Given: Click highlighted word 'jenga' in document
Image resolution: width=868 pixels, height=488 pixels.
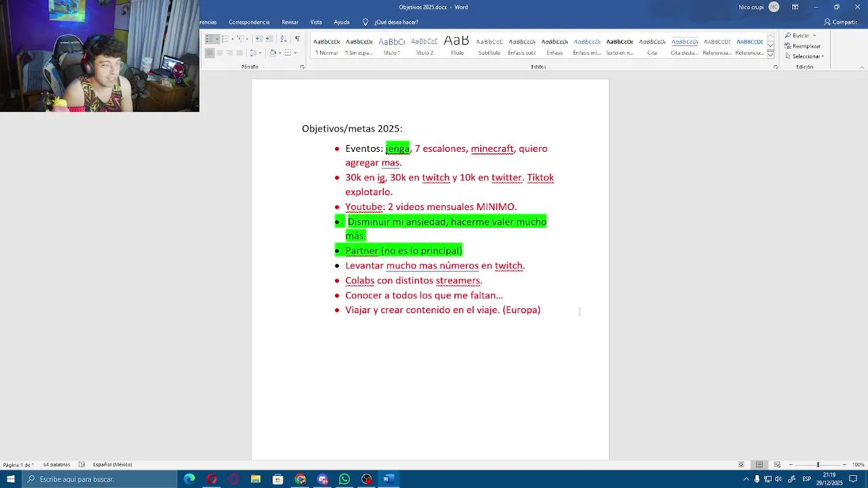Looking at the screenshot, I should (x=397, y=148).
